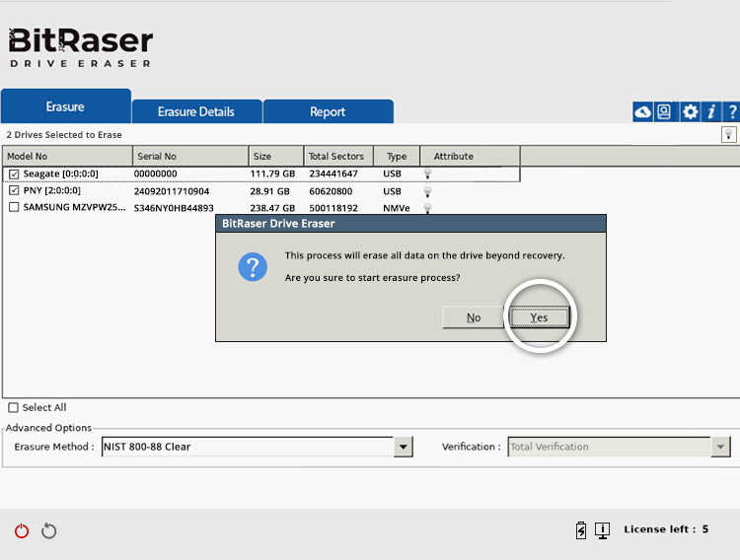Click No to cancel erasure
The image size is (740, 560).
pyautogui.click(x=474, y=317)
